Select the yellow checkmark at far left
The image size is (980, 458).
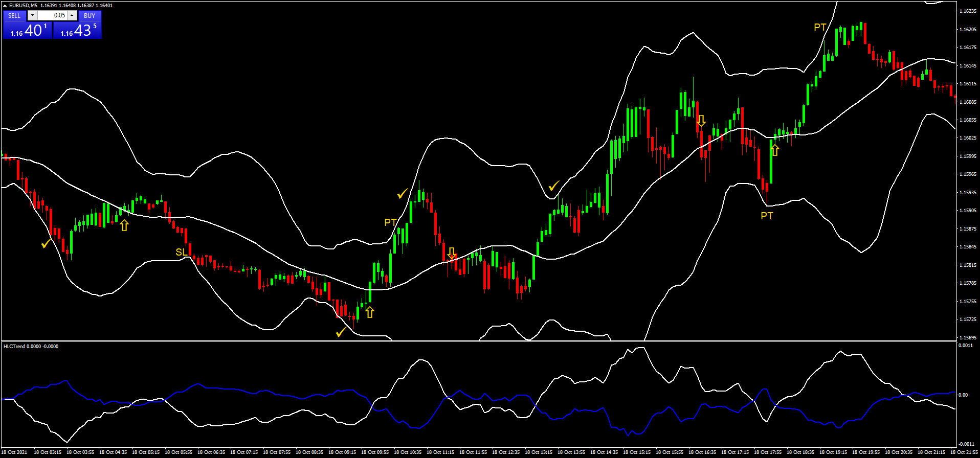pos(47,243)
